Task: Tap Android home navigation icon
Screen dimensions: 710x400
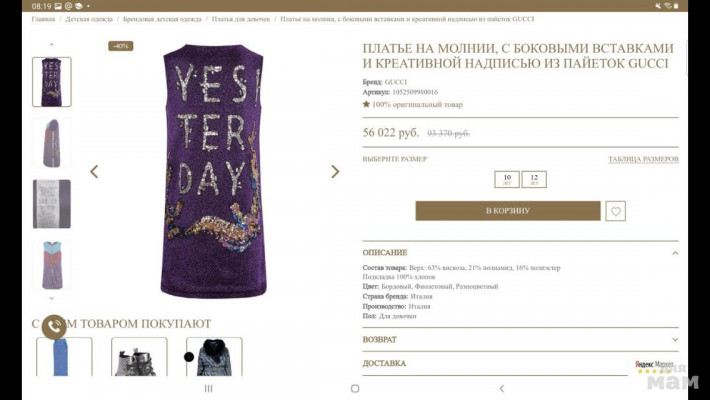Action: click(355, 388)
